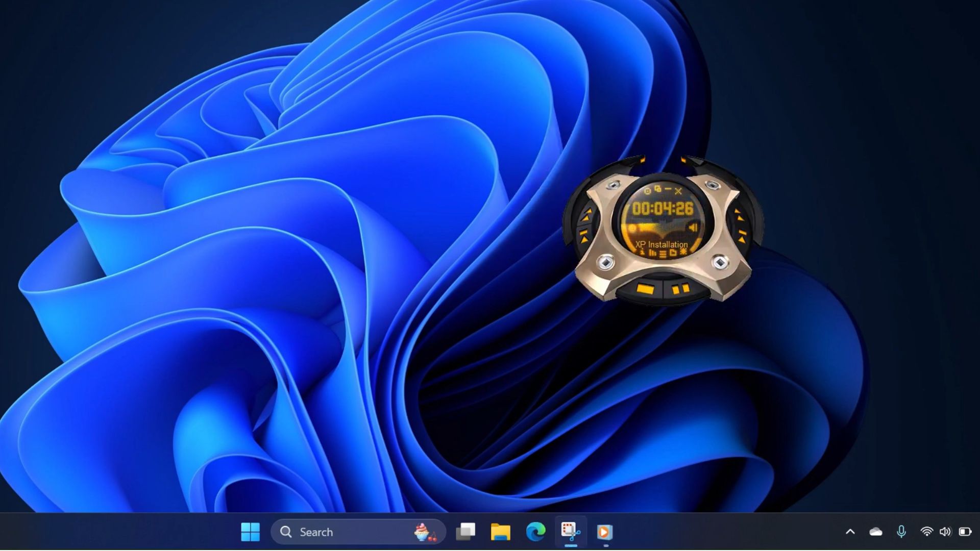The height and width of the screenshot is (551, 980).
Task: Open Wi-Fi network tray icon
Action: click(x=926, y=532)
